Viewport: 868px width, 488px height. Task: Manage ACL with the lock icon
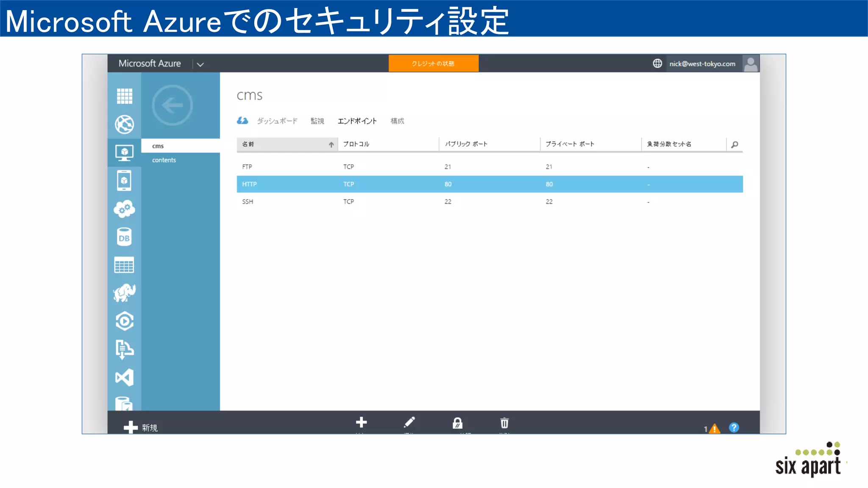[x=457, y=423]
